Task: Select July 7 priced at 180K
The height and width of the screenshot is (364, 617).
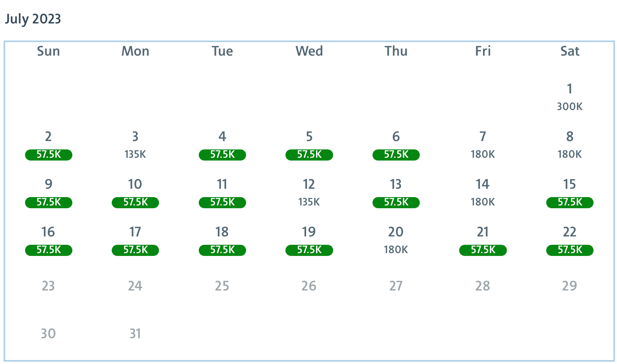Action: click(x=483, y=145)
